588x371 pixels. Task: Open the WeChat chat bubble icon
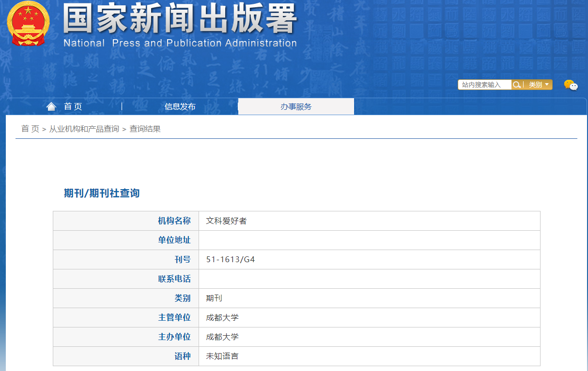(571, 85)
